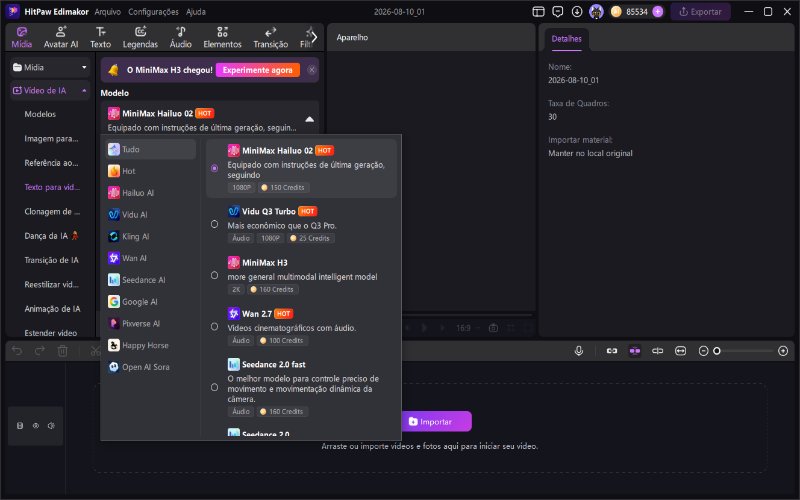The width and height of the screenshot is (800, 500).
Task: Filter models by Kling AI
Action: tap(151, 237)
